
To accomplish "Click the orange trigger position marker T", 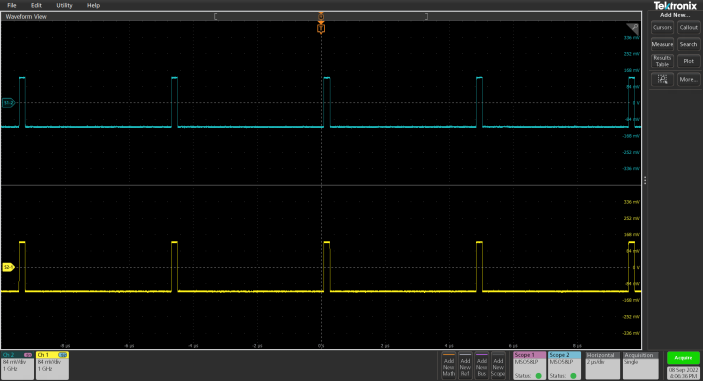I will 321,28.
